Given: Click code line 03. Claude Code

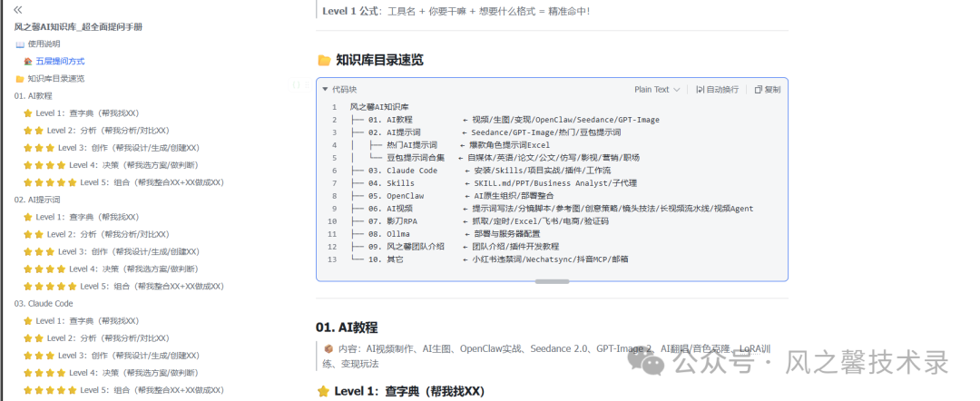Looking at the screenshot, I should click(x=481, y=171).
